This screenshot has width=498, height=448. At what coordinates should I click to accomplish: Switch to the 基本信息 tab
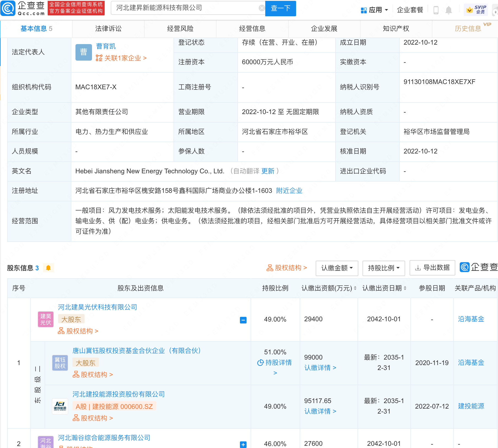(36, 29)
